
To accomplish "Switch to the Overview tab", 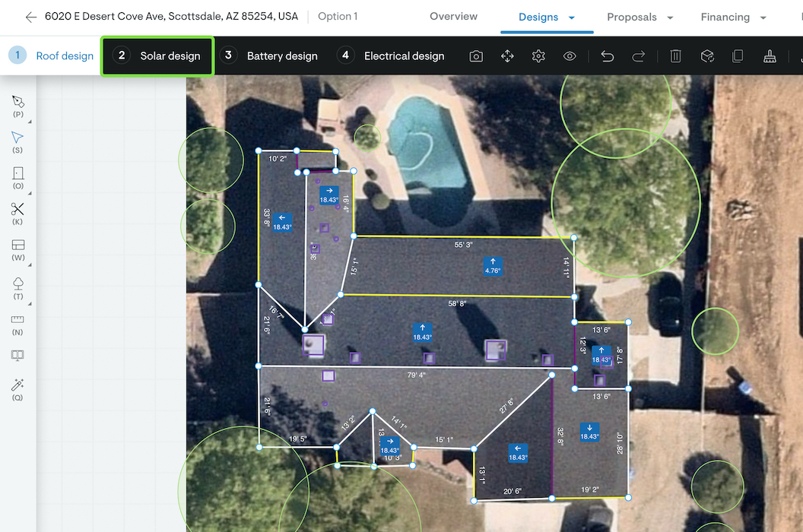I will pos(453,17).
